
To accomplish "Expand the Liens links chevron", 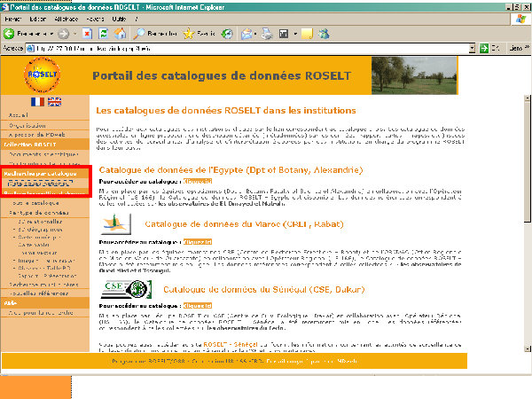I will tap(528, 47).
